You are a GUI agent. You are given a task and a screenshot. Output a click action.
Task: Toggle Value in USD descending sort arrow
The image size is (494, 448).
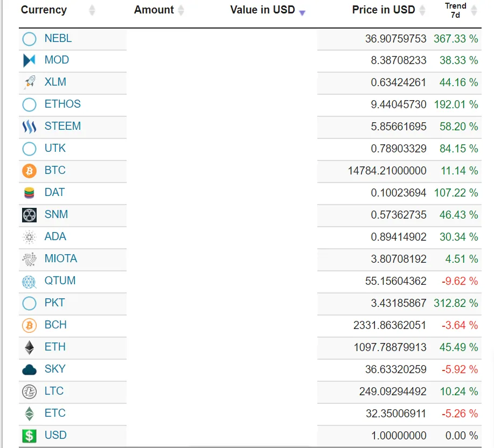click(x=302, y=13)
